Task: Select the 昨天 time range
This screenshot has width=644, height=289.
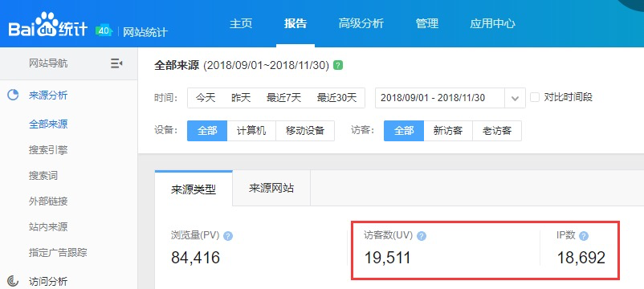Action: tap(241, 98)
